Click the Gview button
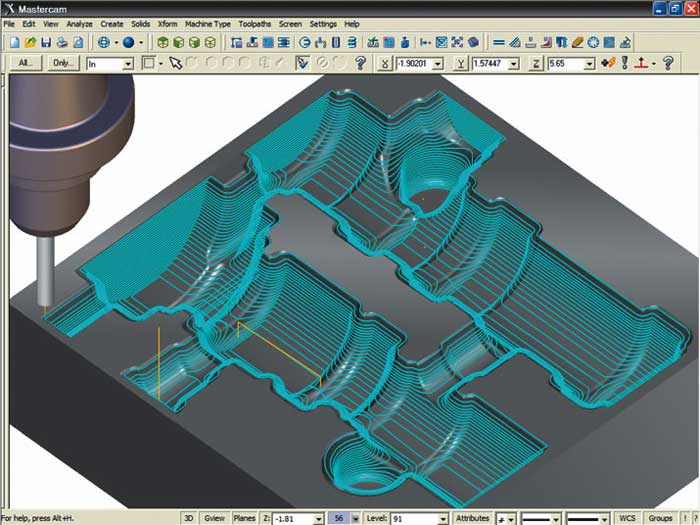The height and width of the screenshot is (525, 700). pos(214,518)
